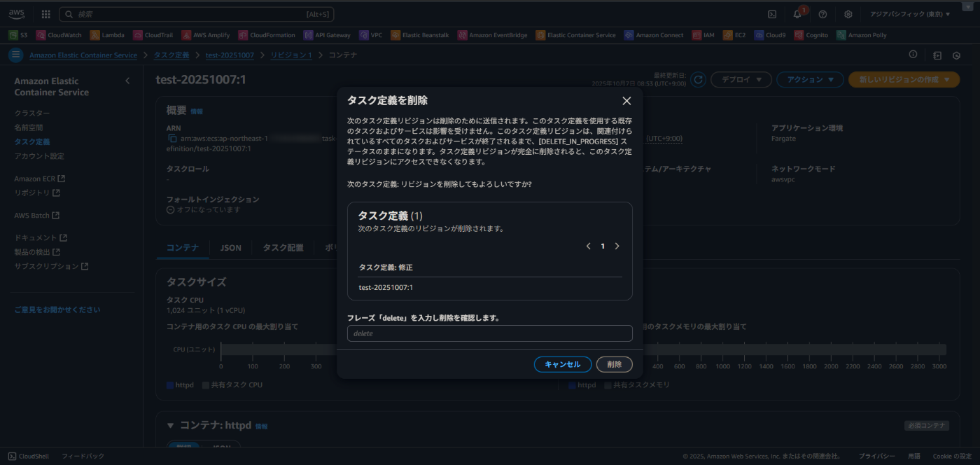
Task: Open CloudShell from top navigation bar
Action: pyautogui.click(x=772, y=14)
